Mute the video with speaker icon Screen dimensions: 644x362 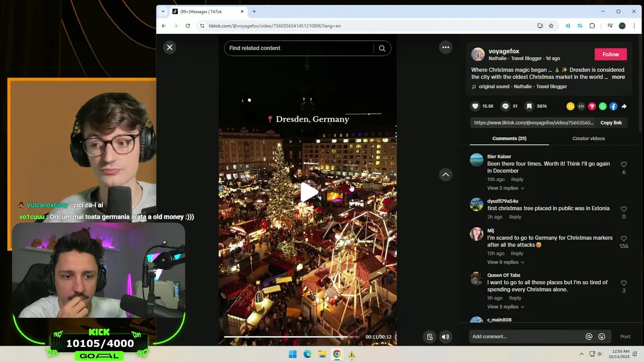445,337
